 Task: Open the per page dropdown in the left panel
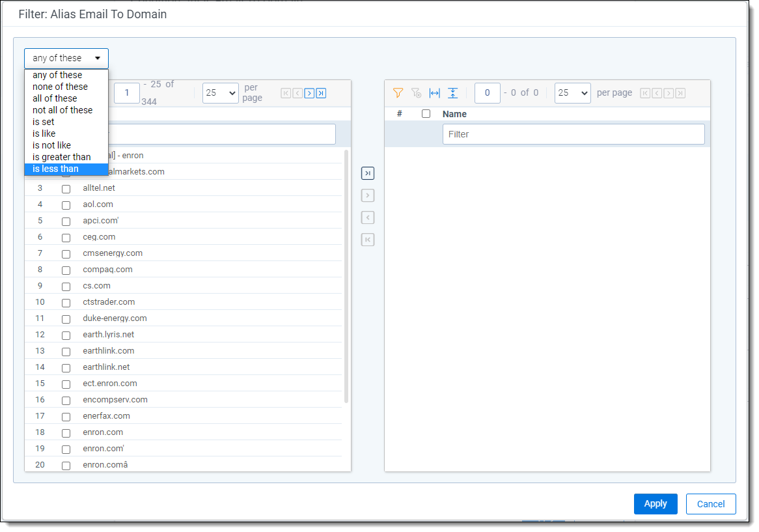click(x=220, y=93)
